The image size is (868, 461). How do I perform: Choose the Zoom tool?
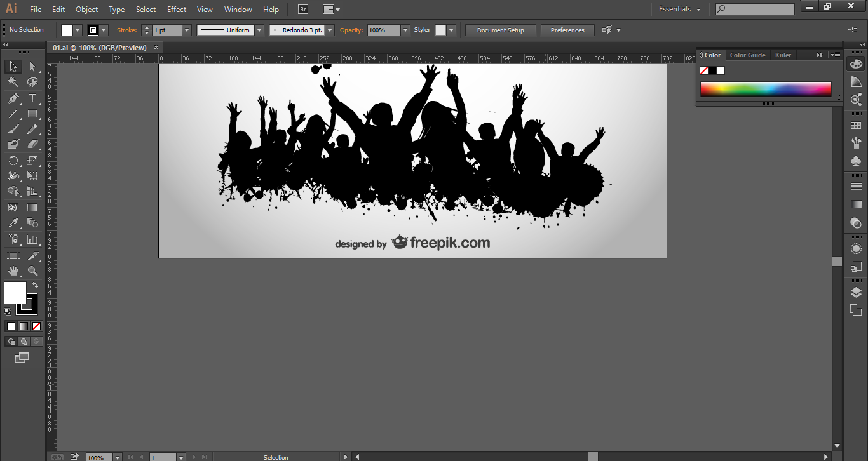pyautogui.click(x=32, y=271)
